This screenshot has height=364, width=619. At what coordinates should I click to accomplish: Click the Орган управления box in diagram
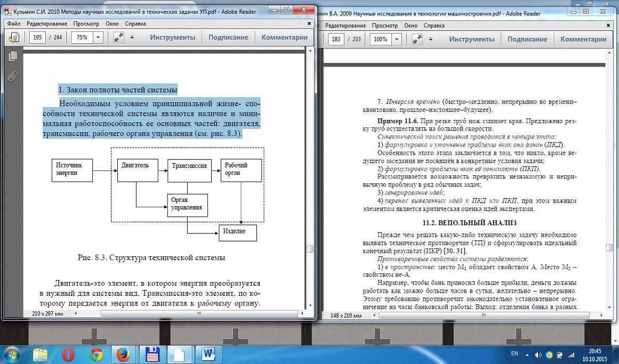[x=188, y=205]
